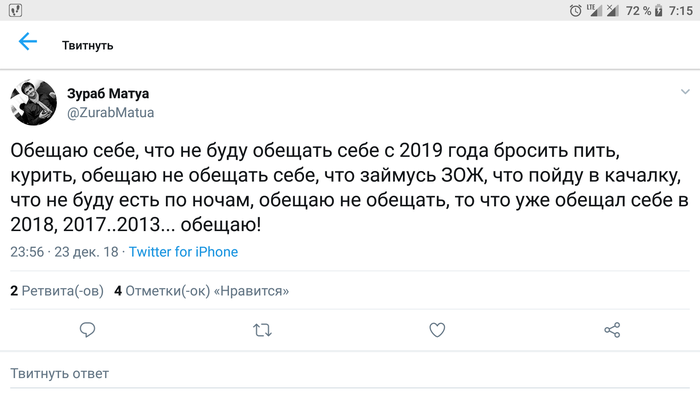Viewport: 700px width, 393px height.
Task: View the 2 Ретвита(-ов) list
Action: [57, 291]
